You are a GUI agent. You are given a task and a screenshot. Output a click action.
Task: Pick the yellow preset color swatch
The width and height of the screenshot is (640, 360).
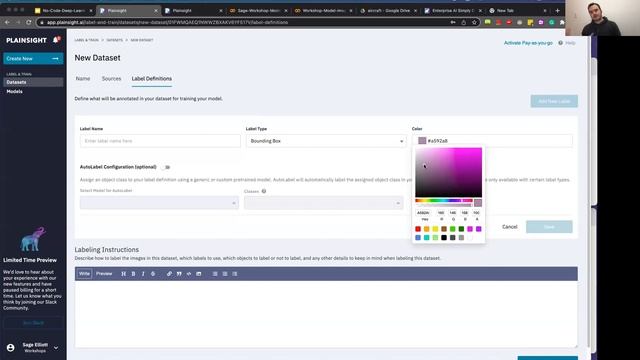(x=435, y=229)
